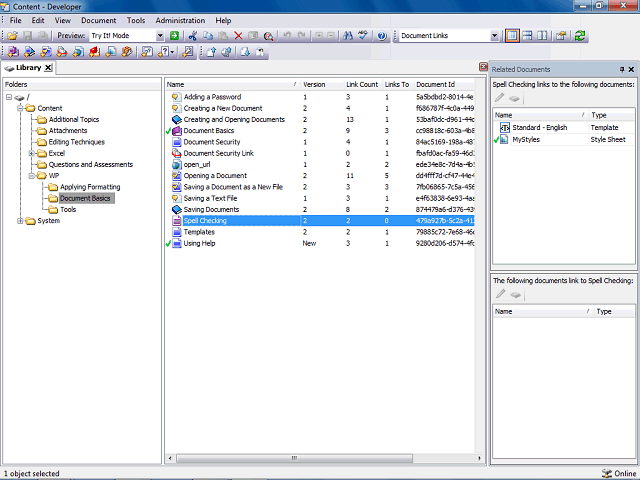Click the check-out down-arrow document icon
The width and height of the screenshot is (640, 480).
(x=245, y=52)
